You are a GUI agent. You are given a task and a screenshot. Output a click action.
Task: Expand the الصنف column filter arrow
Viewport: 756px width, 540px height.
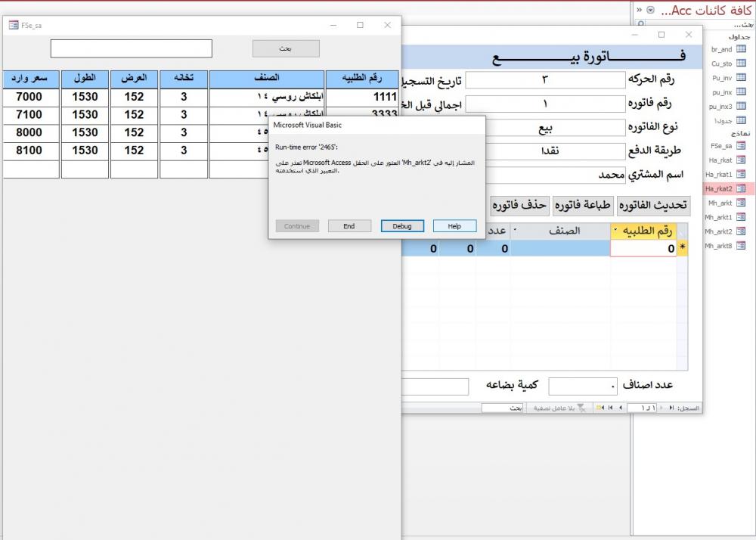coord(516,230)
